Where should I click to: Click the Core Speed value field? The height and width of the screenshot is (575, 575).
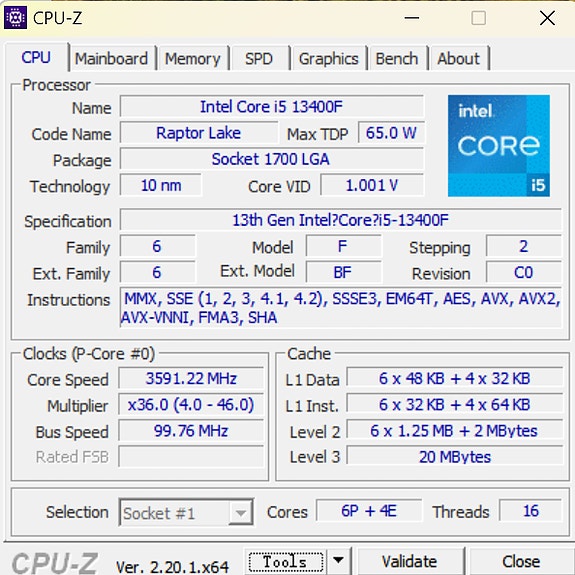pos(191,378)
